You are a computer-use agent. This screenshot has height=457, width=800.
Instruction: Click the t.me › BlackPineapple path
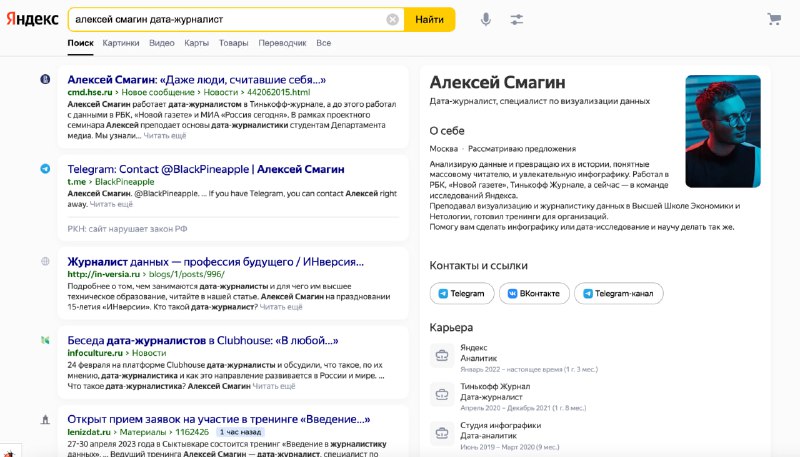click(111, 182)
